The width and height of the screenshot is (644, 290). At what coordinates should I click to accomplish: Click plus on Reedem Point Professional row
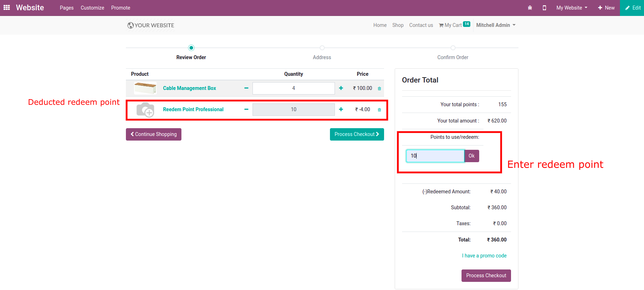pyautogui.click(x=341, y=109)
